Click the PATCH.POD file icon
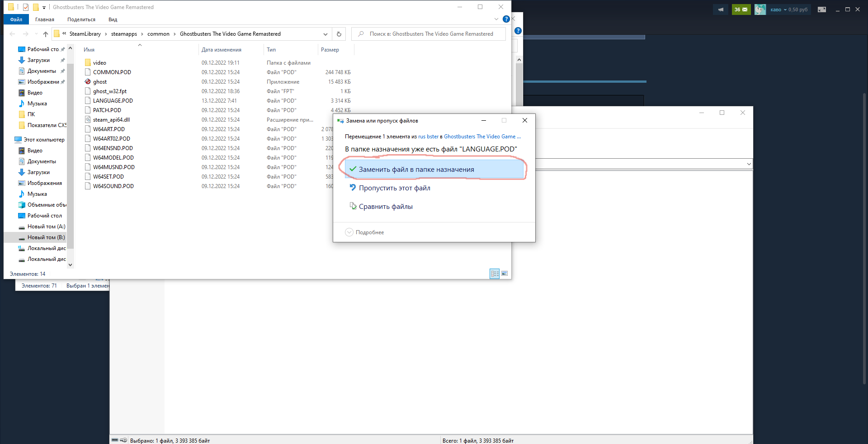The width and height of the screenshot is (868, 444). click(88, 110)
